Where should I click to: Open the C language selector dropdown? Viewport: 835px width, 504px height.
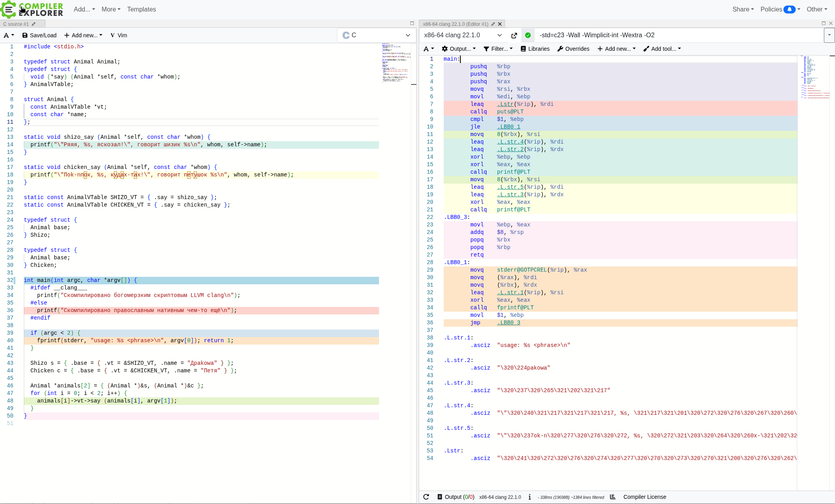[x=376, y=35]
